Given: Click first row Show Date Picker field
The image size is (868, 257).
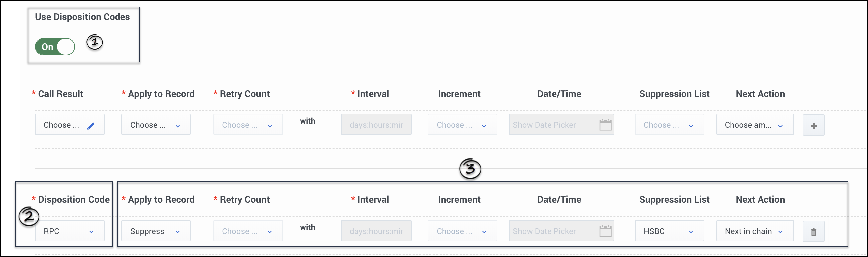Looking at the screenshot, I should point(553,125).
